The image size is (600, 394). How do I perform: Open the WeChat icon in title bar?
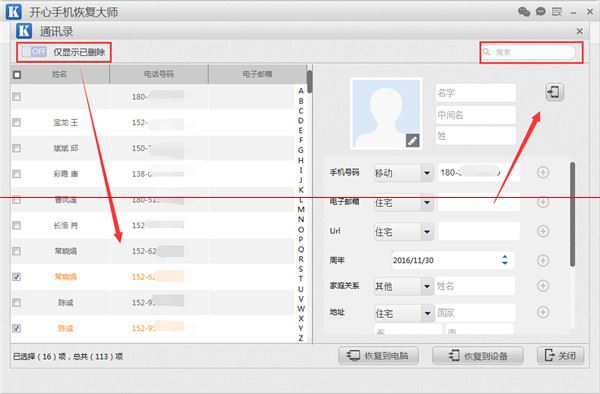[524, 11]
